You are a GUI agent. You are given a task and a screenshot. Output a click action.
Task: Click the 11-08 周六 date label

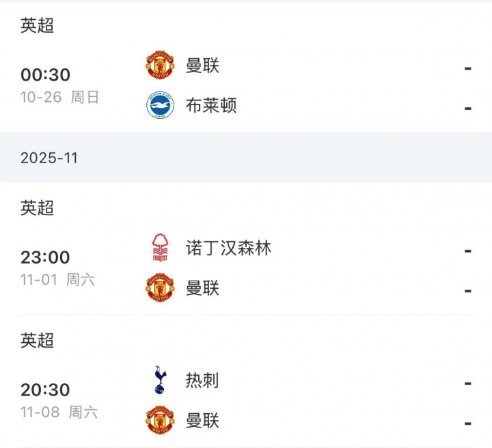click(59, 412)
